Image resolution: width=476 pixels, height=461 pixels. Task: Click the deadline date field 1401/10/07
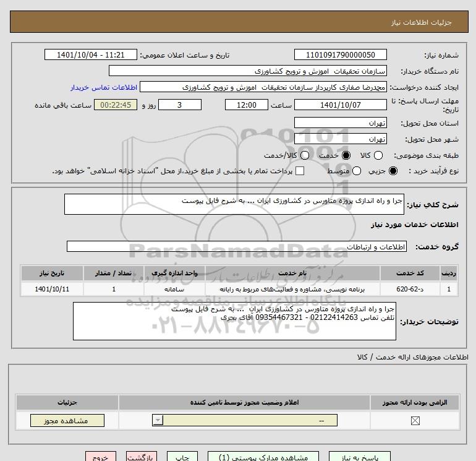click(340, 105)
